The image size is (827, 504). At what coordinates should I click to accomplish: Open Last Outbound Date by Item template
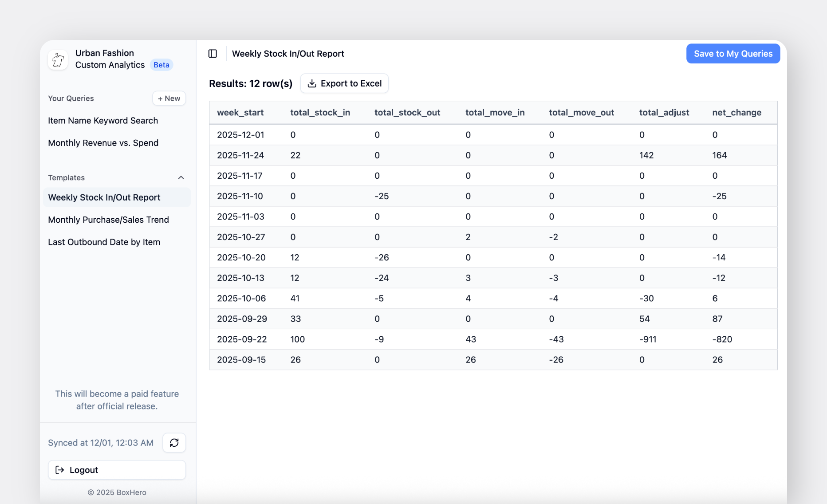pos(104,242)
